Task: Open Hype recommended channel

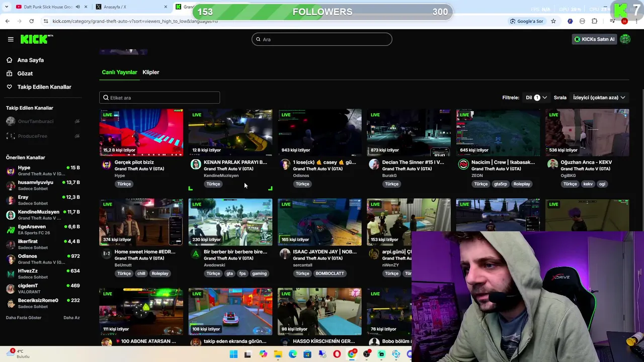Action: tap(43, 170)
